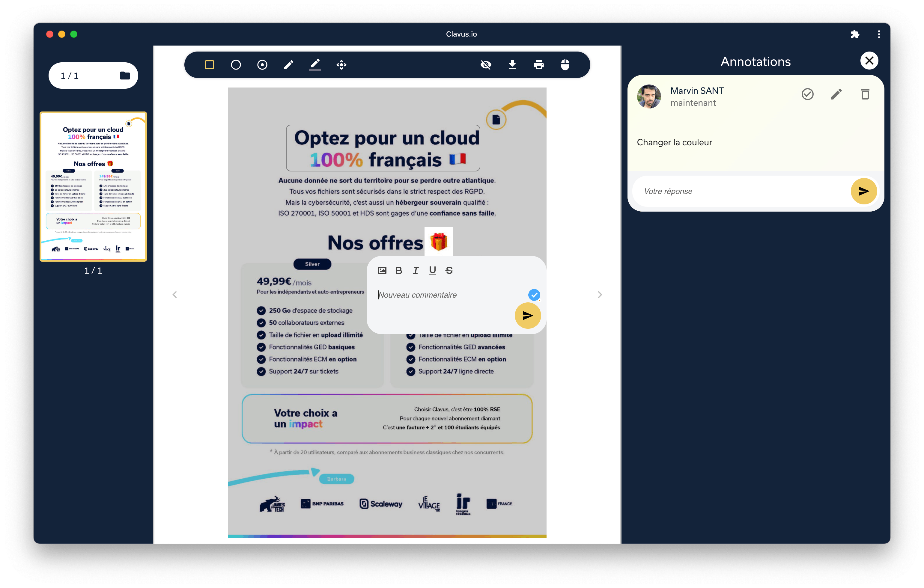924x588 pixels.
Task: Send the new comment
Action: [x=528, y=316]
